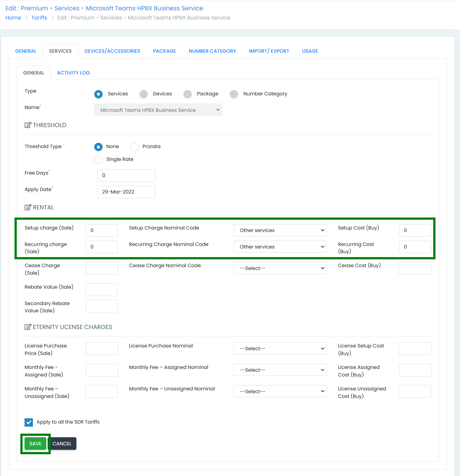Select the Services type radio button
The height and width of the screenshot is (476, 460).
[98, 94]
